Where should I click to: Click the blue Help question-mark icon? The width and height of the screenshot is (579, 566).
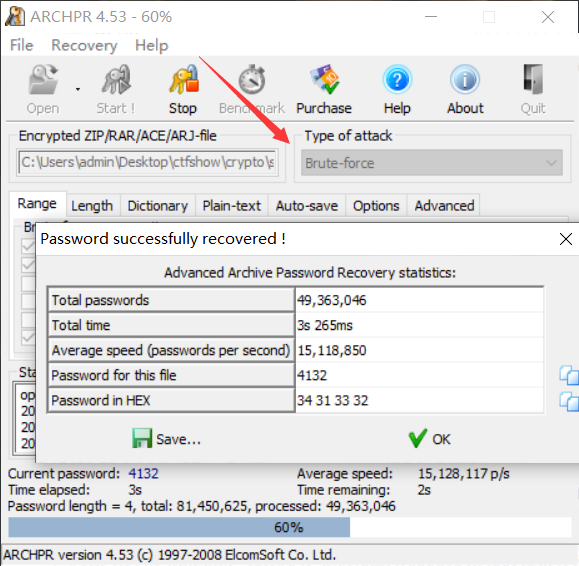coord(397,79)
